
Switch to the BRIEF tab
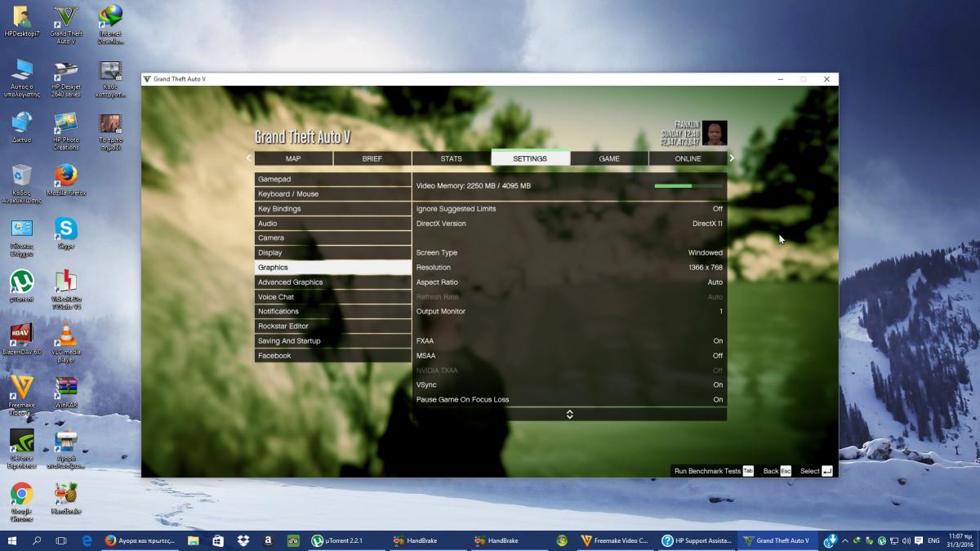pos(372,158)
